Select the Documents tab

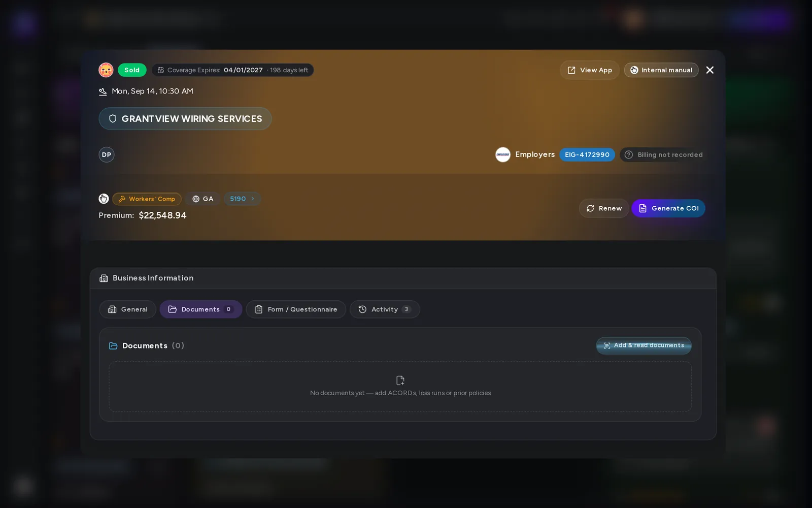[x=201, y=309]
